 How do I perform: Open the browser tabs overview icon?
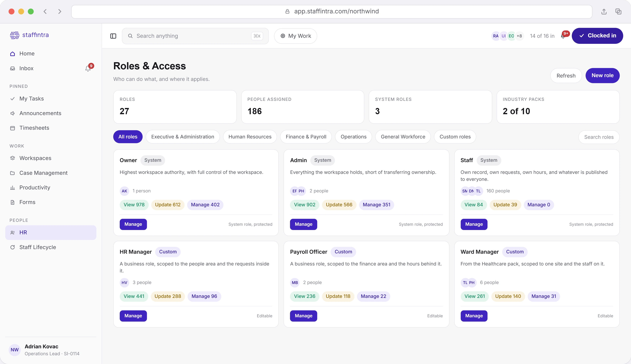pos(619,12)
